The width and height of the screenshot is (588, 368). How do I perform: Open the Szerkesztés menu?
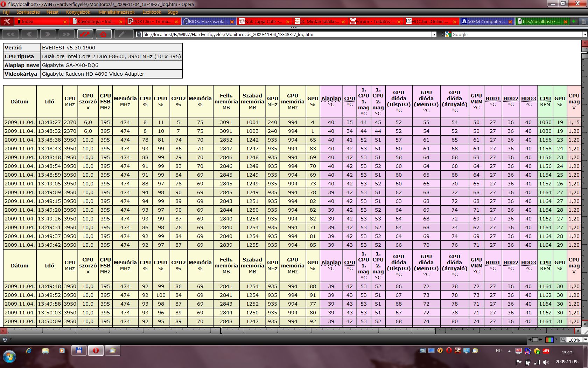pos(28,12)
